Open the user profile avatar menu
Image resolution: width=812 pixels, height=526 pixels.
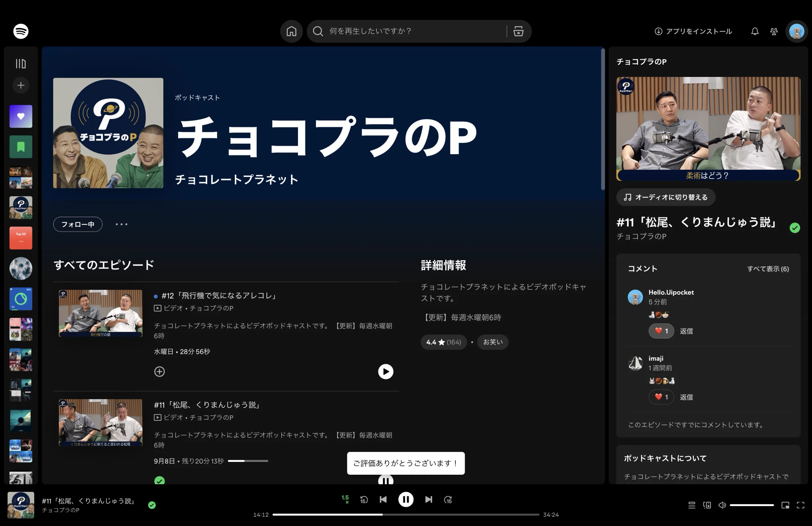click(x=797, y=32)
